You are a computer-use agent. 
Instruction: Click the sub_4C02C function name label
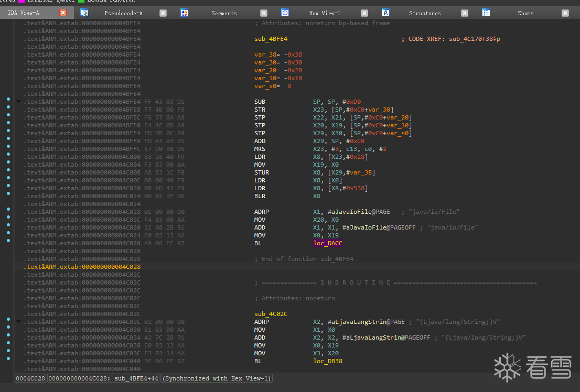point(271,314)
